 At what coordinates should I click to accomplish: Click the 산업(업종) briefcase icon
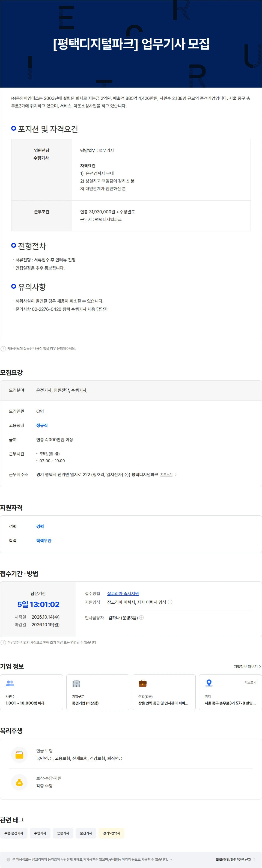(143, 683)
